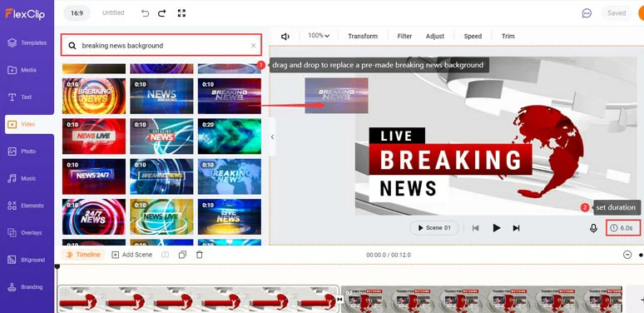The width and height of the screenshot is (644, 313).
Task: Play the scene preview
Action: 497,228
